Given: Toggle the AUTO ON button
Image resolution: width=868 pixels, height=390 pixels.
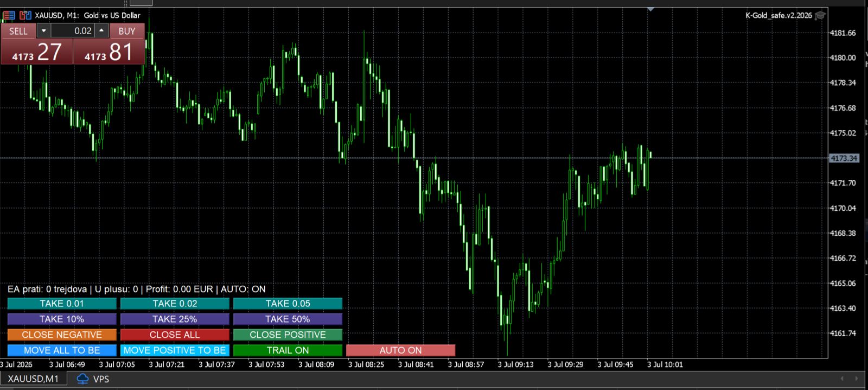Looking at the screenshot, I should pyautogui.click(x=400, y=350).
